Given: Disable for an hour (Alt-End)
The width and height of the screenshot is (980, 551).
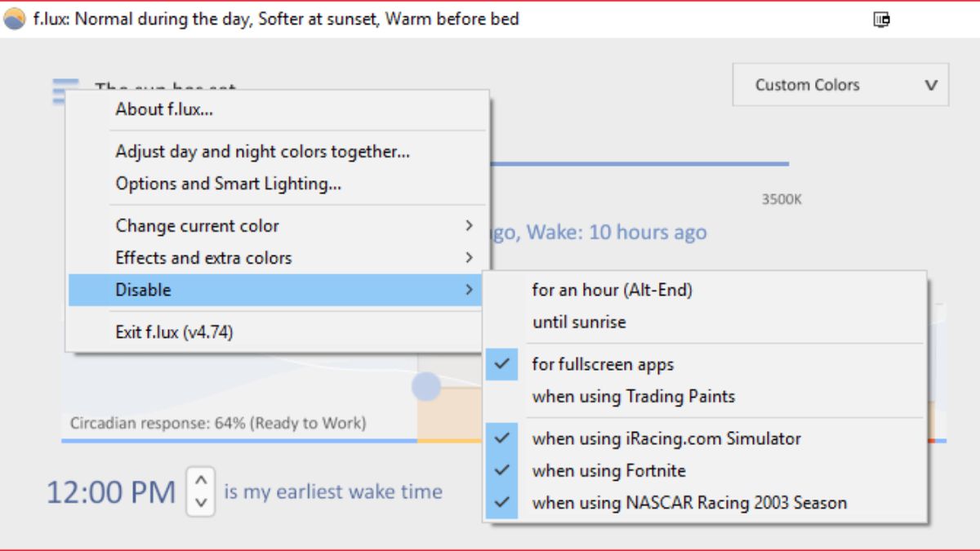Looking at the screenshot, I should tap(705, 290).
